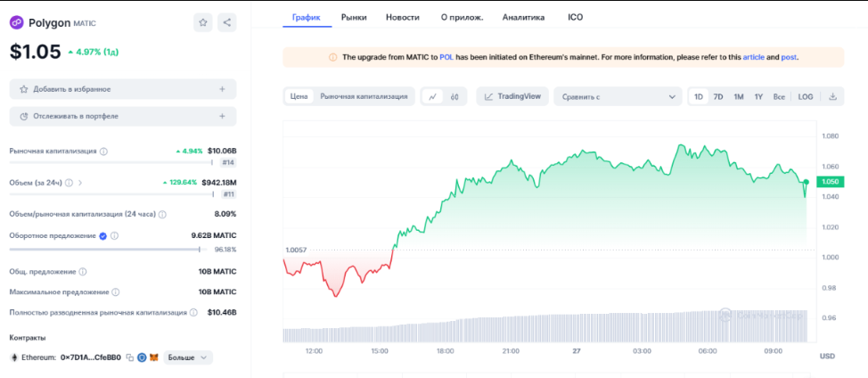The image size is (868, 378).
Task: Follow the POL link in the banner
Action: click(446, 57)
